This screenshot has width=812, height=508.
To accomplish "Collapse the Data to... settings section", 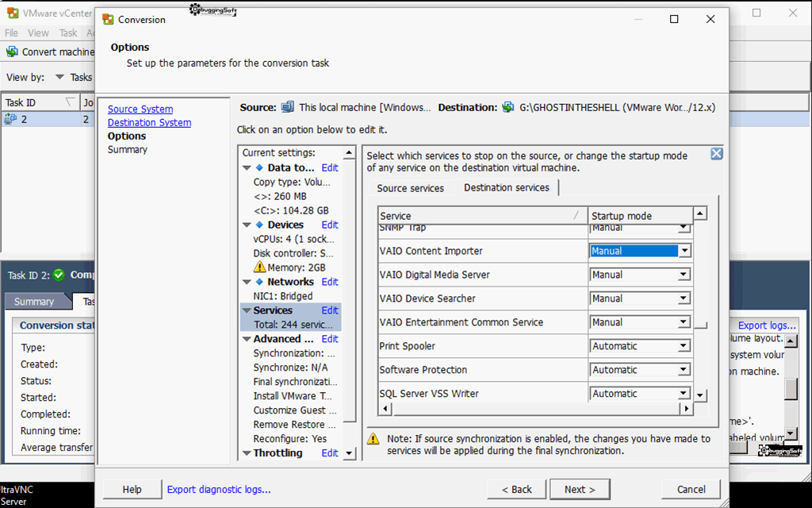I will [x=247, y=168].
